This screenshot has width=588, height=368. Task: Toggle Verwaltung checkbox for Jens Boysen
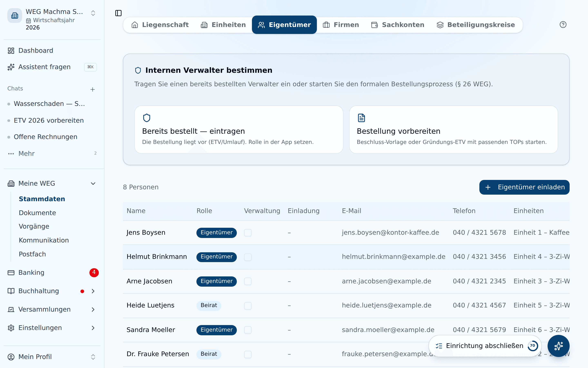coord(248,233)
